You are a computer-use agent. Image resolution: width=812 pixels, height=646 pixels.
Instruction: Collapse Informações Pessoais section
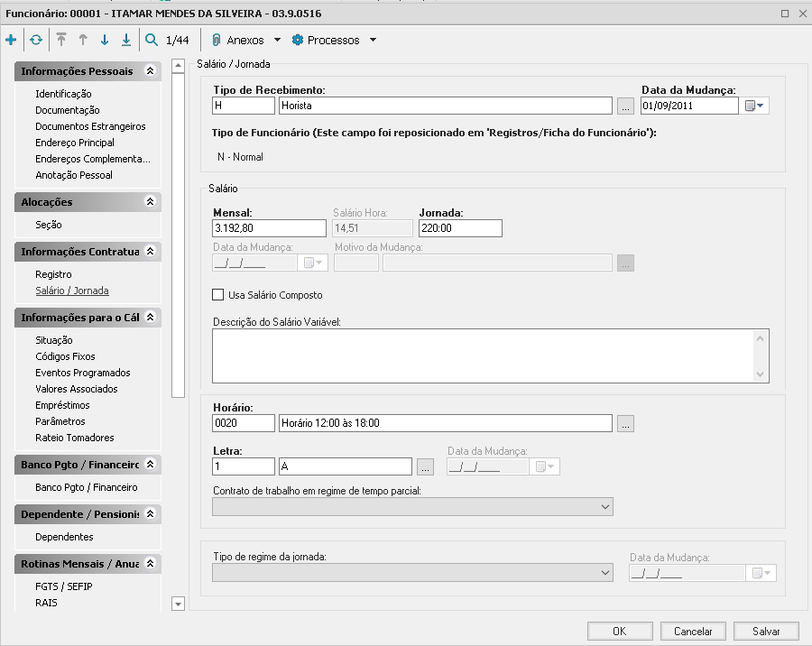click(x=150, y=71)
